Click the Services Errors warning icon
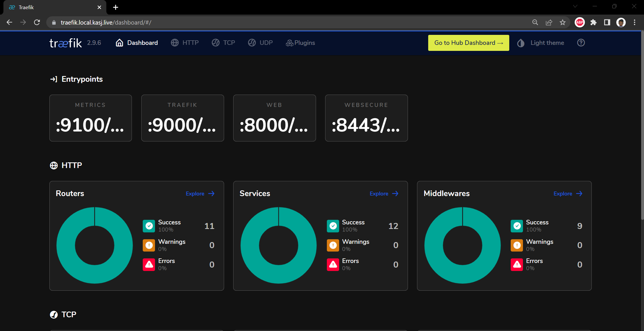Viewport: 644px width, 331px height. click(333, 264)
